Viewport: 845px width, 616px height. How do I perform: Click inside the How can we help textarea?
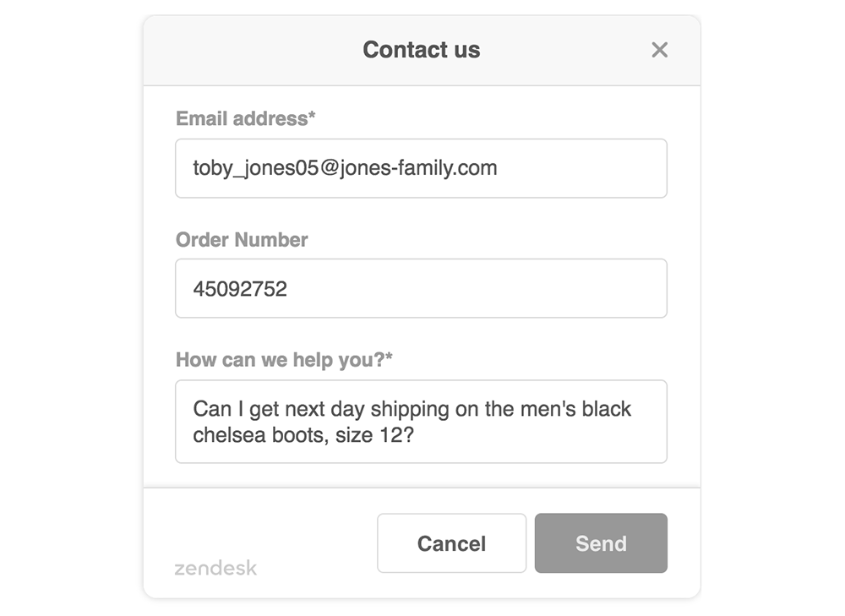point(421,422)
